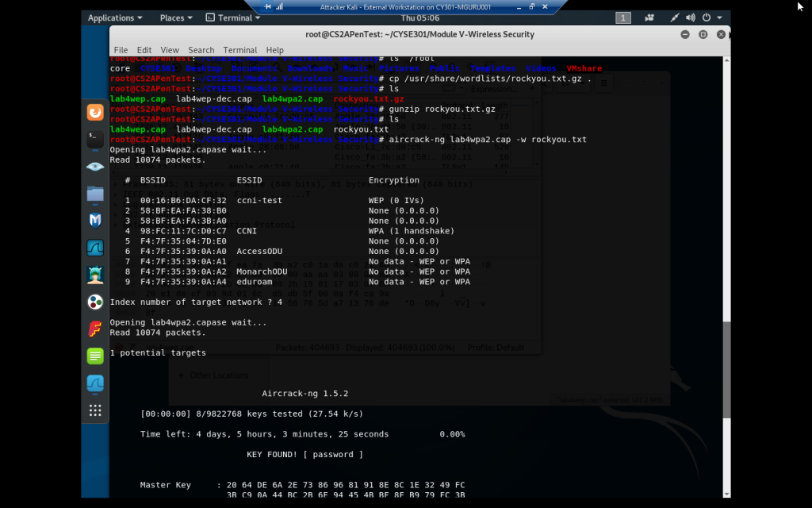Click the ESSID MonarchODU text
Image resolution: width=812 pixels, height=508 pixels.
pyautogui.click(x=262, y=271)
